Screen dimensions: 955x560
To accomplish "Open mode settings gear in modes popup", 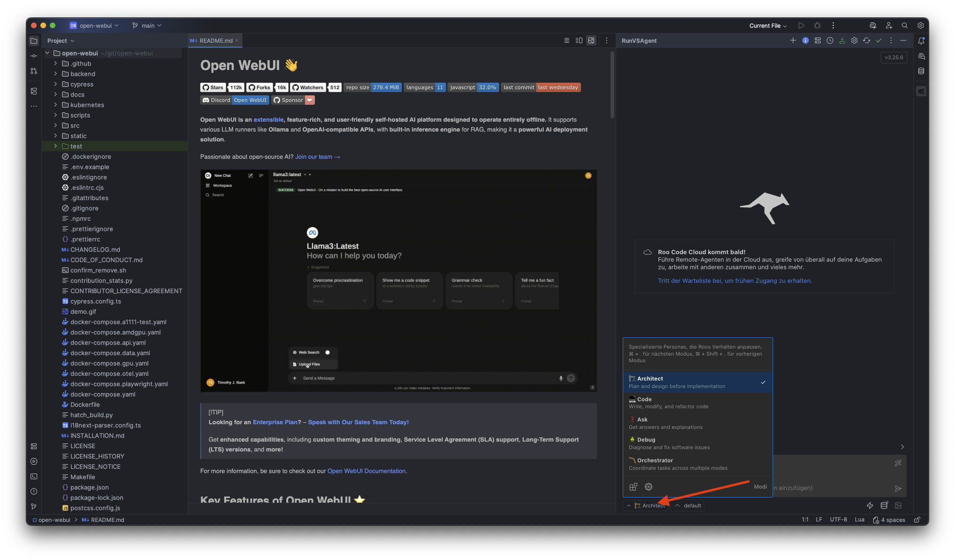I will (x=649, y=487).
